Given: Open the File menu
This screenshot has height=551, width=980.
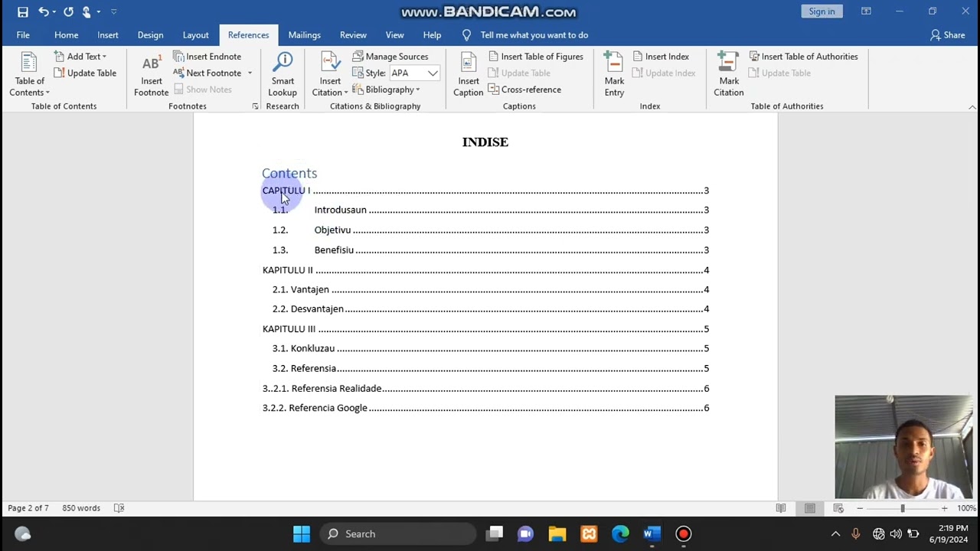Looking at the screenshot, I should (x=23, y=35).
